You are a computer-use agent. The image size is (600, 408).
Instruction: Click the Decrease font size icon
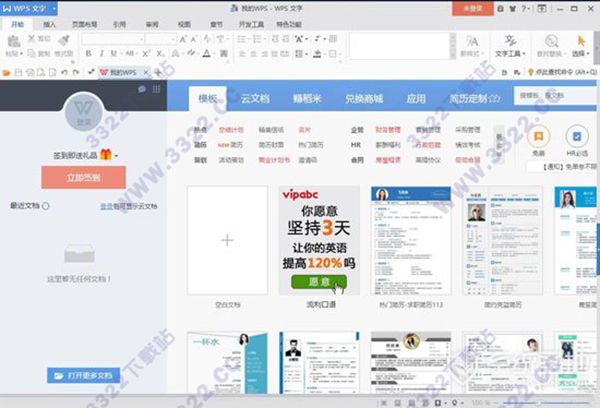[x=194, y=39]
